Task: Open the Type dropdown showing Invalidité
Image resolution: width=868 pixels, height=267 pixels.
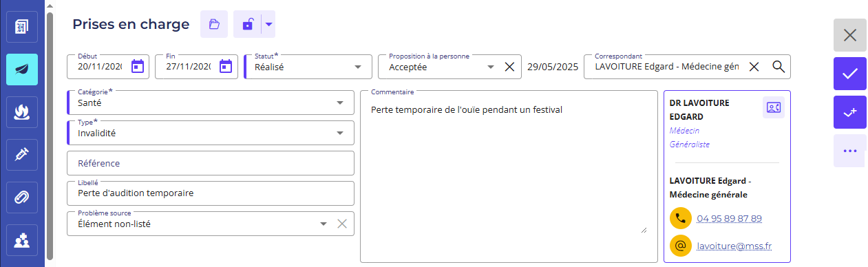Action: click(211, 133)
